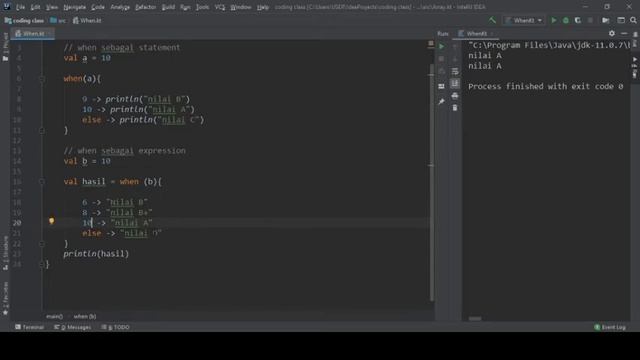Click the 'val b = 10' code line
The height and width of the screenshot is (360, 640).
click(x=87, y=161)
